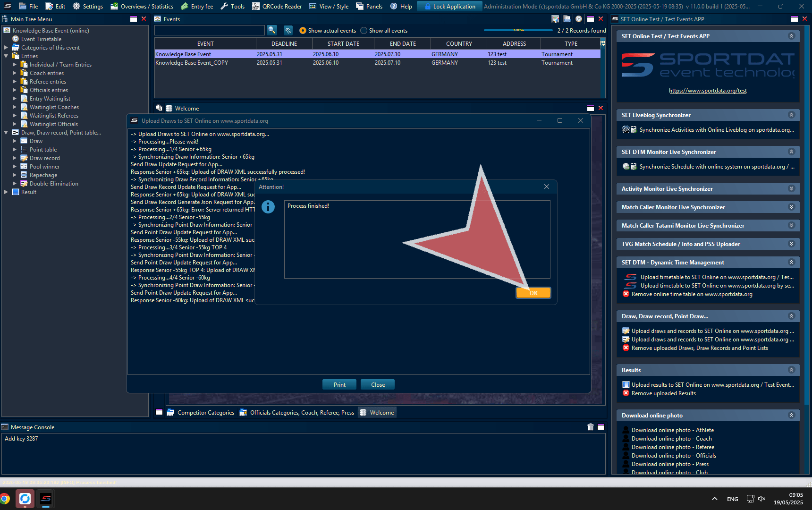Select the Show all events option
812x510 pixels.
pos(364,31)
